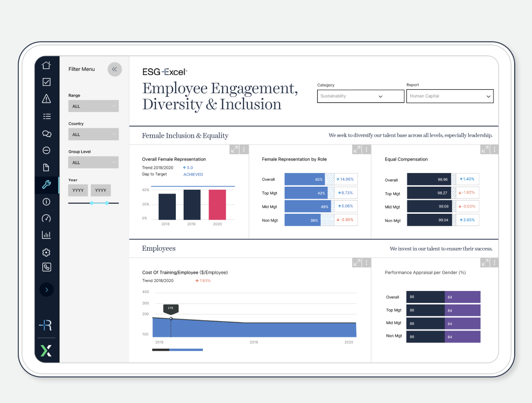Click the 176 data marker on training chart
This screenshot has height=403, width=532.
[171, 318]
